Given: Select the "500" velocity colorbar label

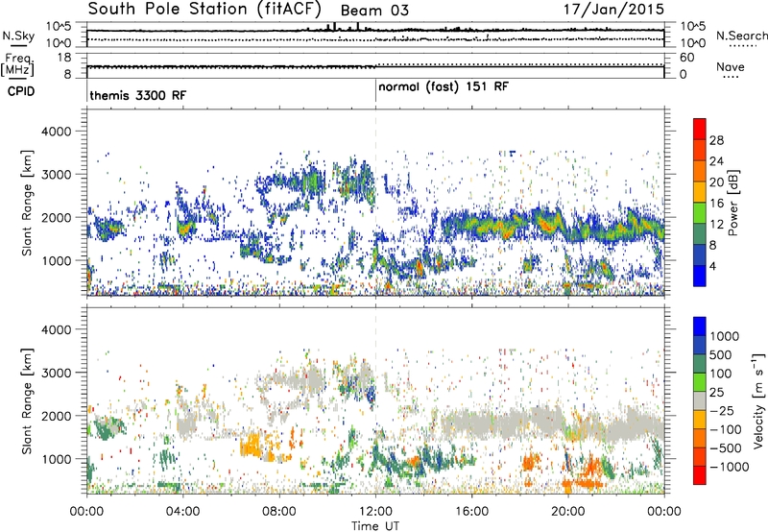Looking at the screenshot, I should click(721, 355).
